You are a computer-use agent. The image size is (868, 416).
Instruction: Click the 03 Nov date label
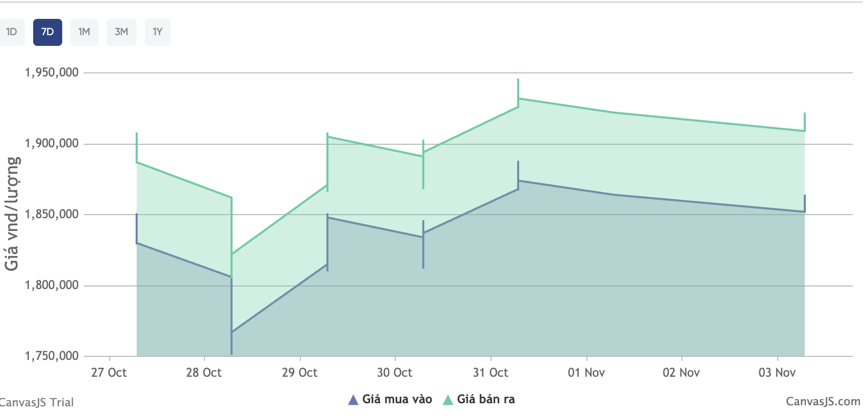pyautogui.click(x=777, y=373)
